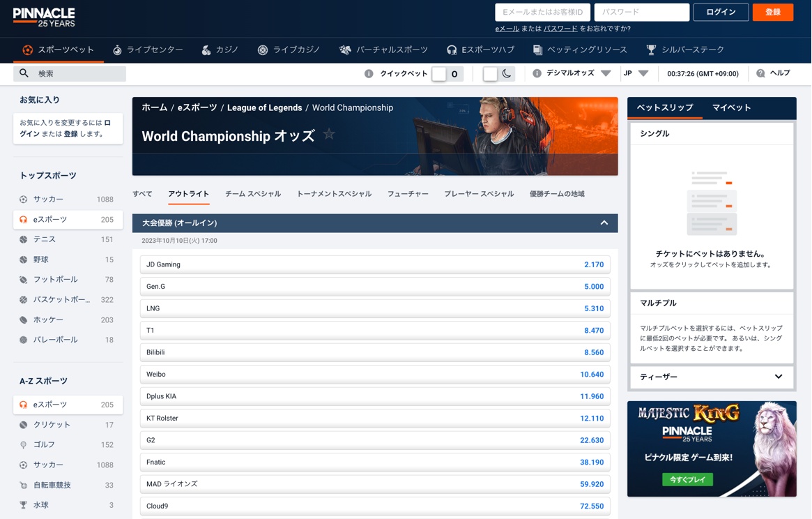Open the ベッティングリソース menu
This screenshot has height=519, width=812.
[x=579, y=50]
